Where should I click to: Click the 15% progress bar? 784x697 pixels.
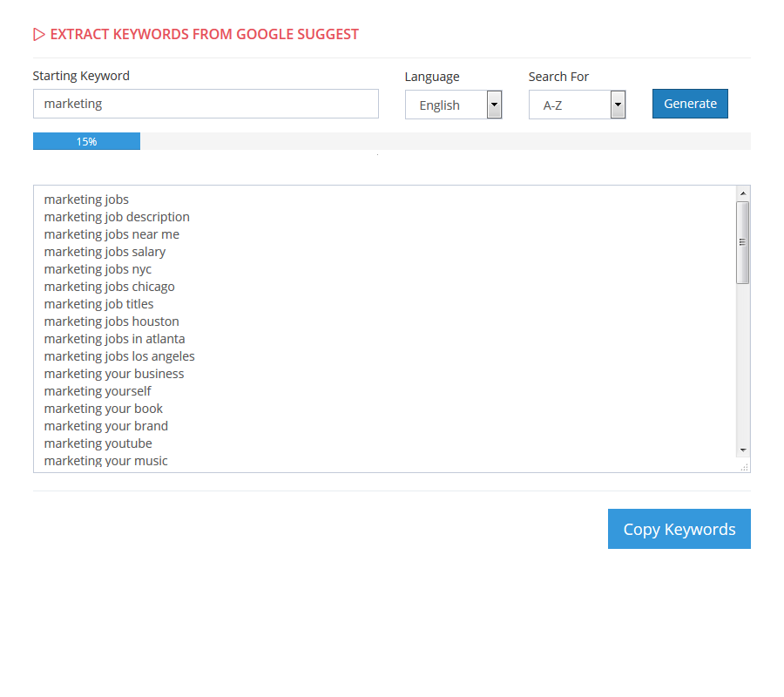tap(86, 141)
